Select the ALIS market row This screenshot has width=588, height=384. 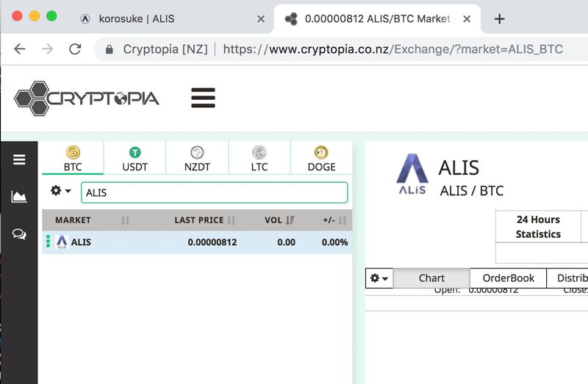point(196,242)
